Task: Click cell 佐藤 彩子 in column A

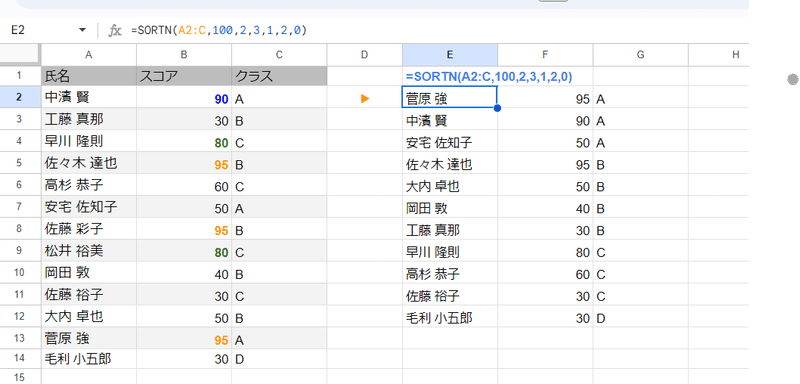Action: click(x=89, y=229)
